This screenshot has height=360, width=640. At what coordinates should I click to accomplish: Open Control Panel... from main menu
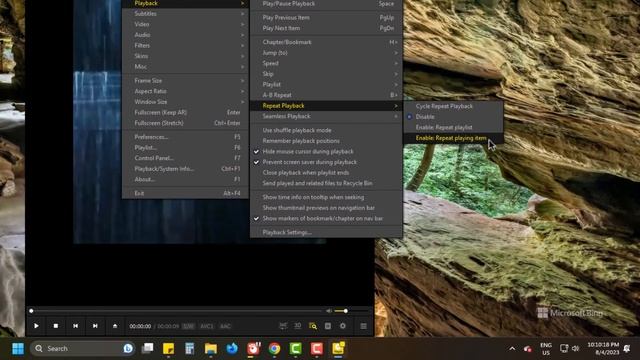(x=185, y=158)
